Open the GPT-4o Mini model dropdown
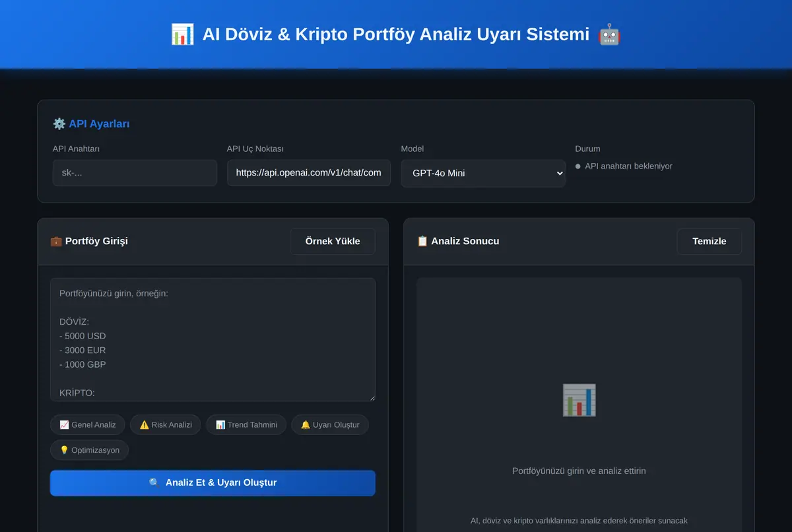 click(483, 173)
